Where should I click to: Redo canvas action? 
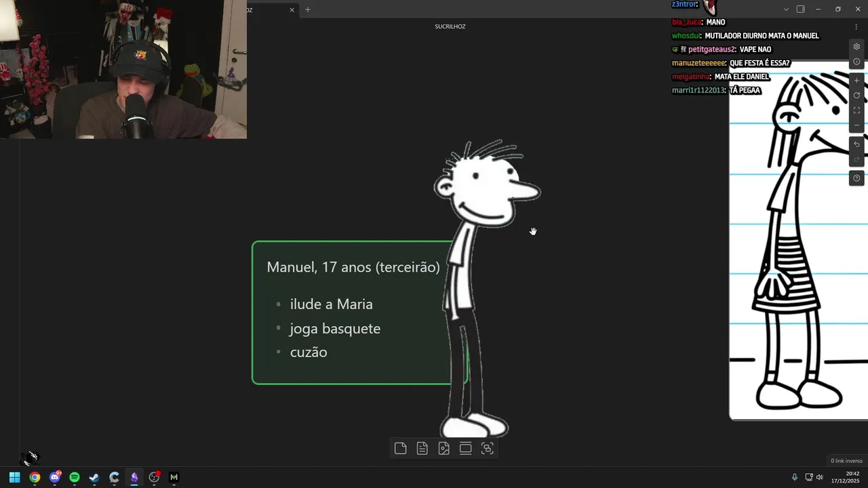coord(856,159)
